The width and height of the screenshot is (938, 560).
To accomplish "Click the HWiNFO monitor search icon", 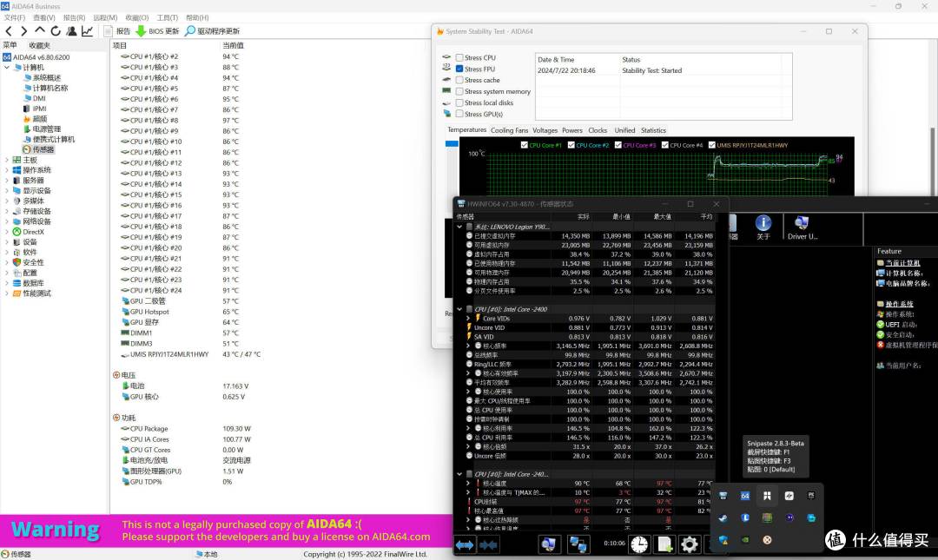I will pyautogui.click(x=549, y=544).
